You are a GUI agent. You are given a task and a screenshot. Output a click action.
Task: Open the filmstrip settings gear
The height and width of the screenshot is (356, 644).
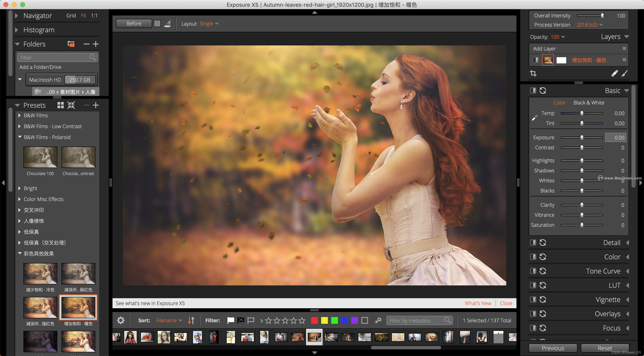pos(121,320)
